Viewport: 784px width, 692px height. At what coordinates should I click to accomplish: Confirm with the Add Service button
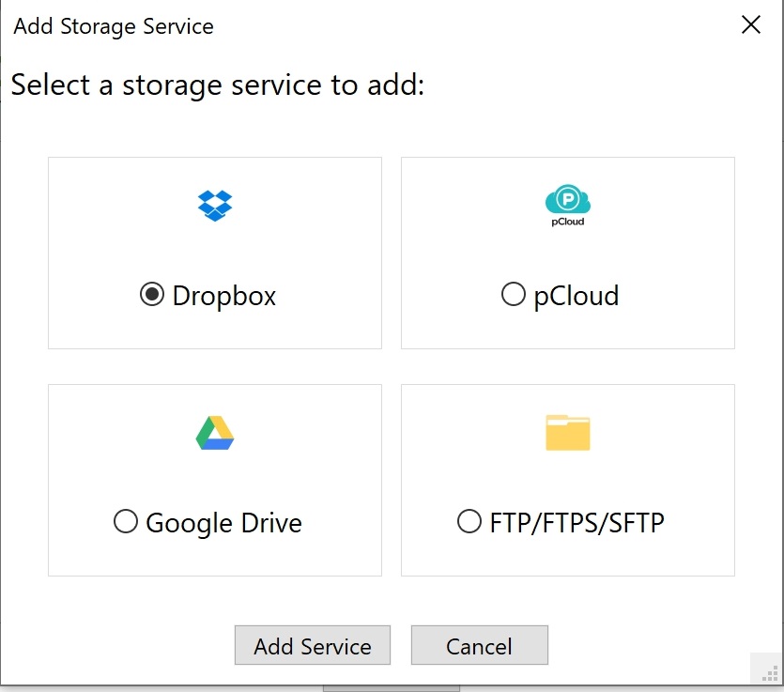click(313, 645)
